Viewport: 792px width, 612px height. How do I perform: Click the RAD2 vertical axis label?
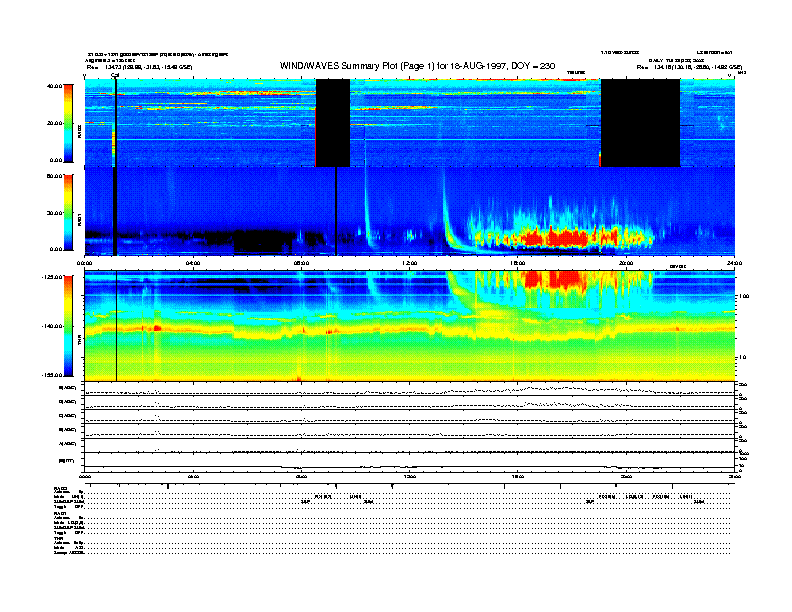click(79, 131)
